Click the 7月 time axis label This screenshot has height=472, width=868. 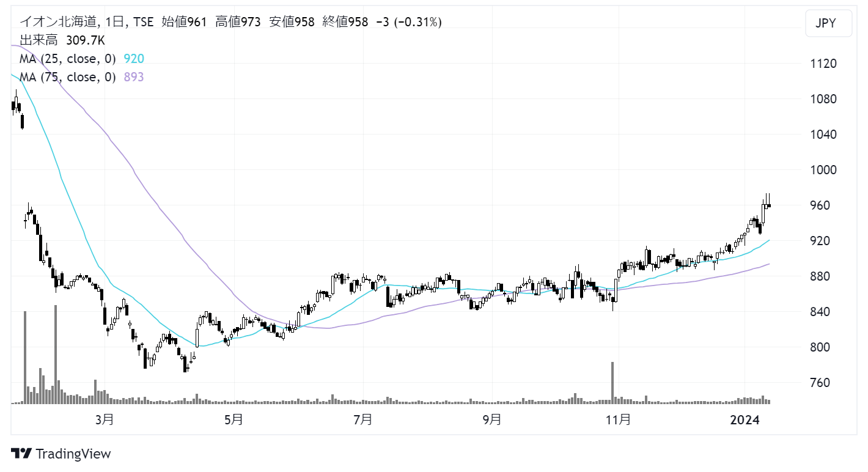click(363, 420)
